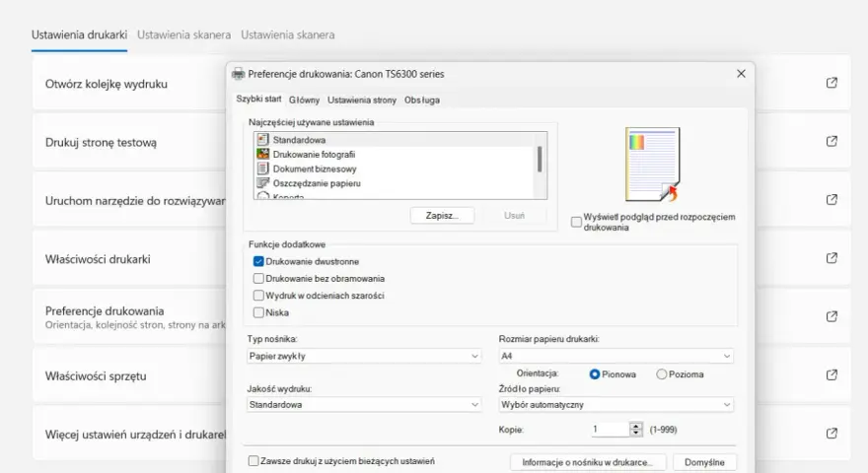
Task: Uncheck Drukowanie dwustronne checkbox
Action: 258,261
